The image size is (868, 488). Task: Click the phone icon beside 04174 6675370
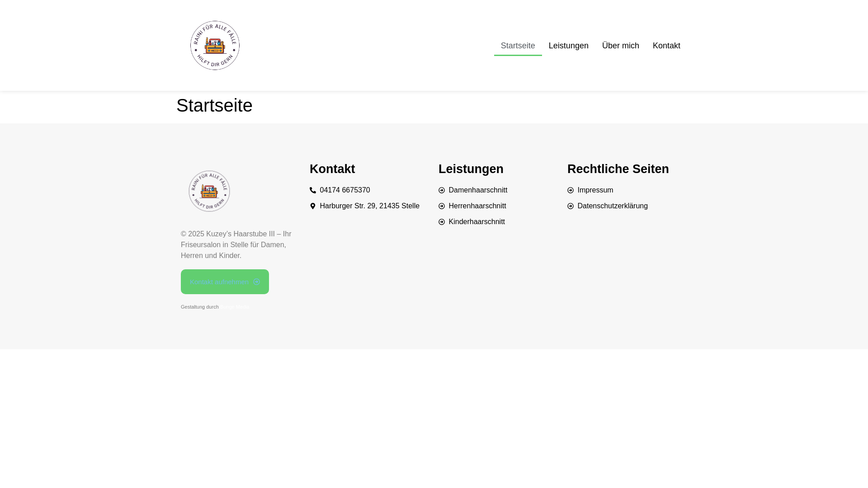(x=313, y=190)
